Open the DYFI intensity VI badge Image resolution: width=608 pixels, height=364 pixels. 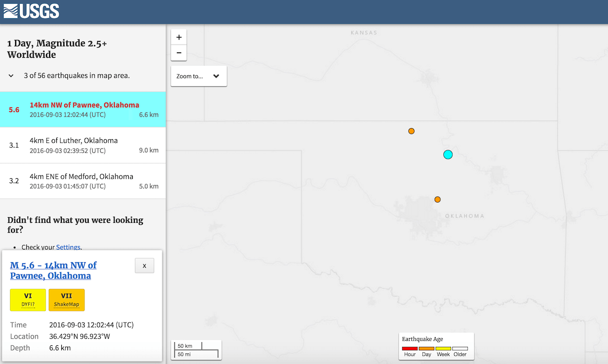[28, 300]
